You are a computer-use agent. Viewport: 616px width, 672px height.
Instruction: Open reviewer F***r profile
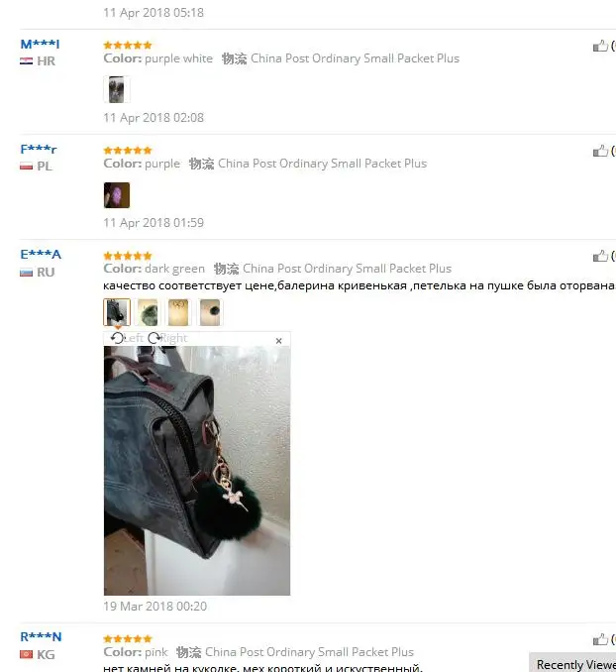pos(38,149)
